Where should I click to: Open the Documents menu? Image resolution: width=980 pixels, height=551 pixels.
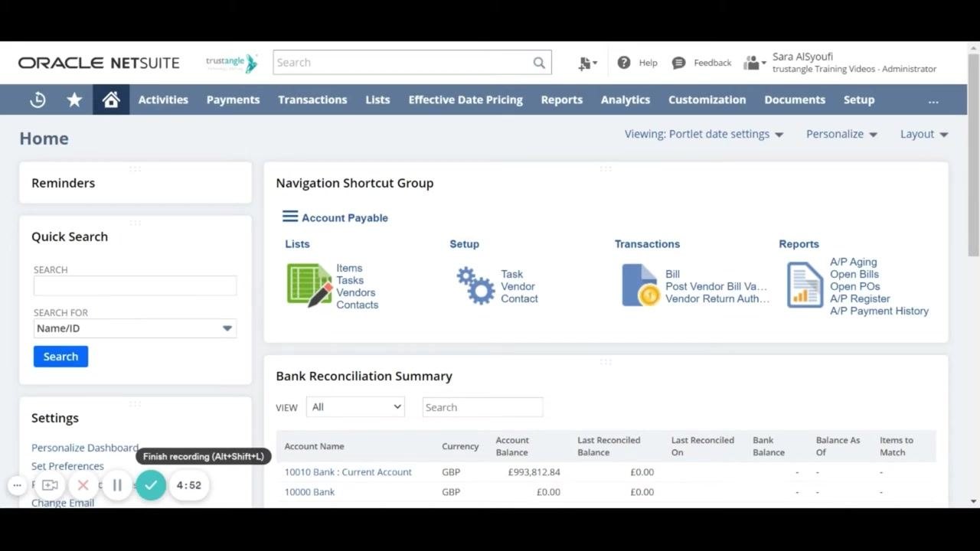(x=795, y=99)
